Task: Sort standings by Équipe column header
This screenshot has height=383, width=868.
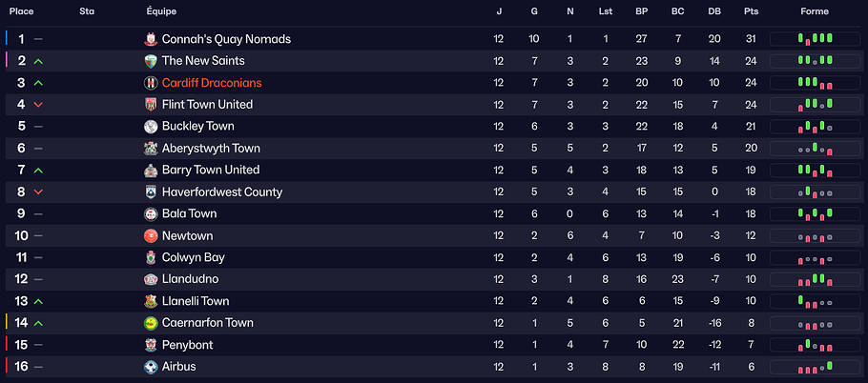Action: [x=161, y=11]
